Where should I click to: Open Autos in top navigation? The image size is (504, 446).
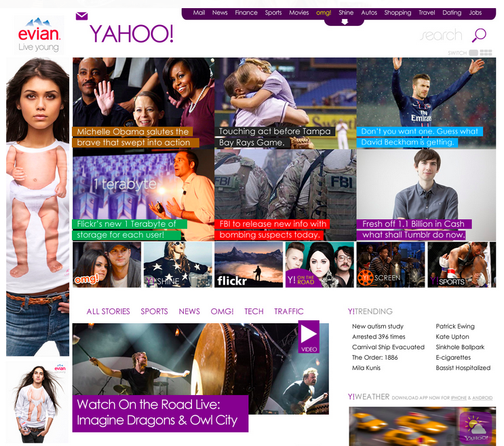[x=369, y=13]
